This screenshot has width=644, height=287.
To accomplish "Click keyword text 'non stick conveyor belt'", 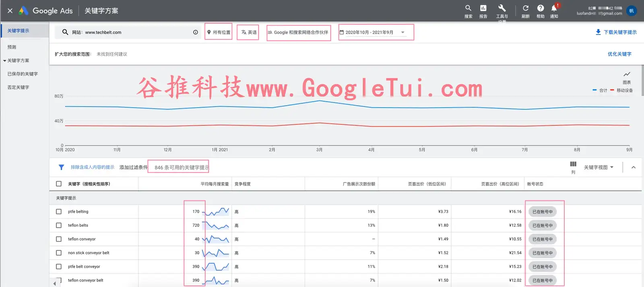I will click(89, 253).
